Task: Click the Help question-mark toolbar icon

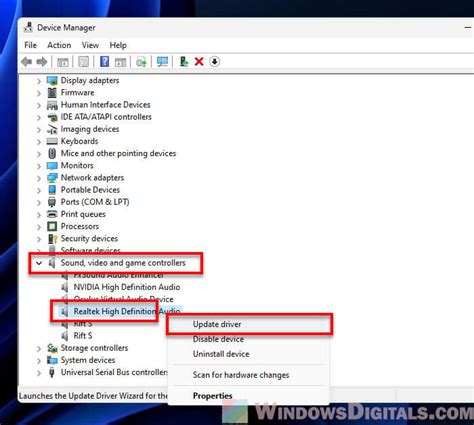Action: pos(104,62)
